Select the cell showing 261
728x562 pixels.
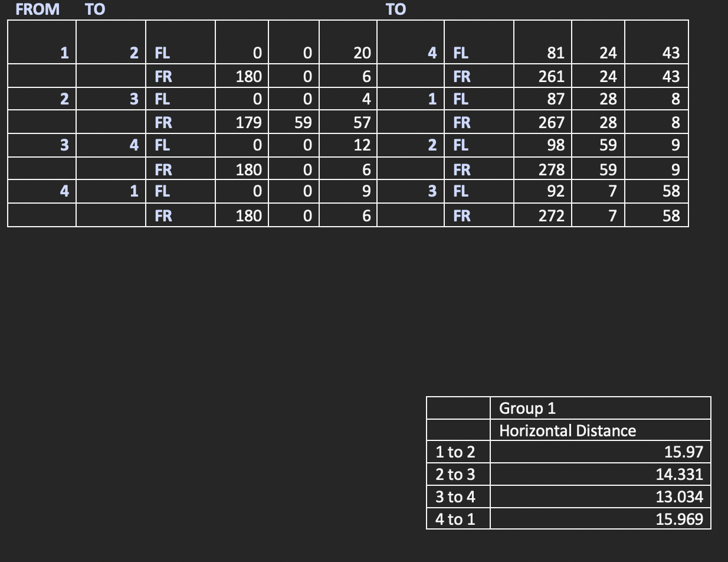(554, 76)
